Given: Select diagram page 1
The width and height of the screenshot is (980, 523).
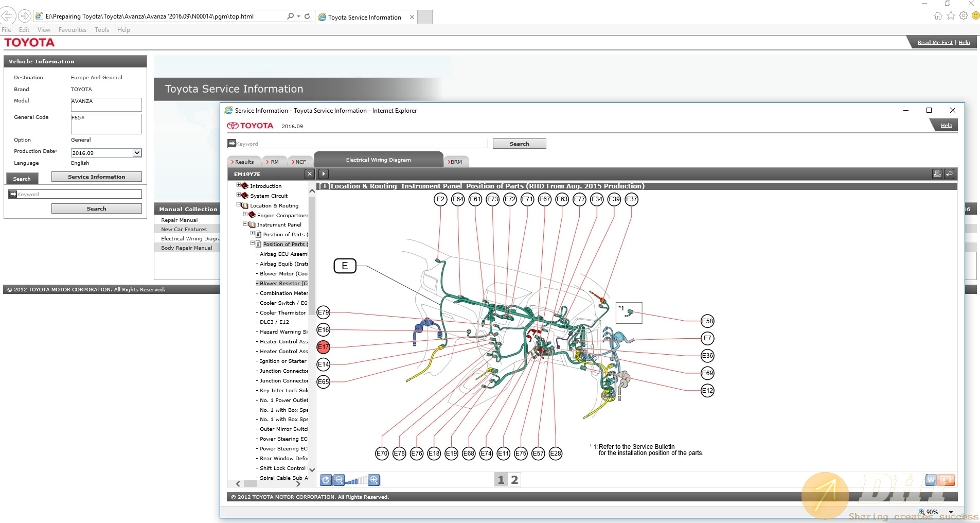Looking at the screenshot, I should 501,480.
